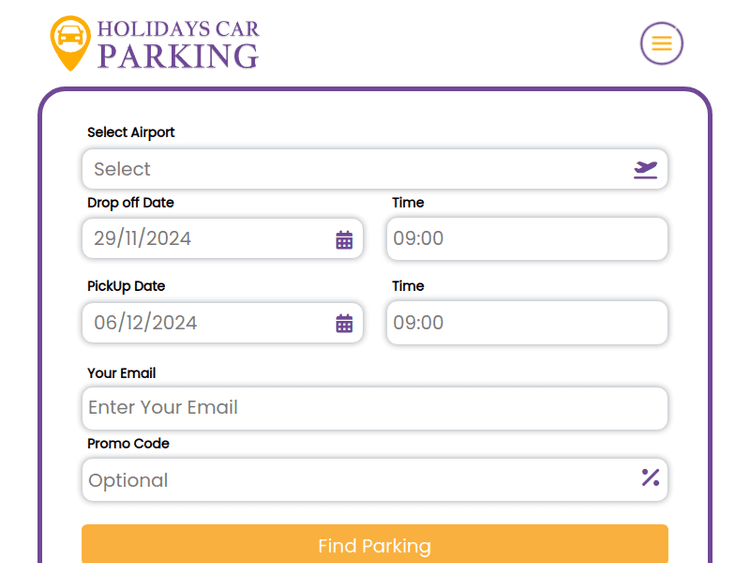Click the percent icon in Promo Code
Viewport: 750px width, 563px height.
coord(651,477)
